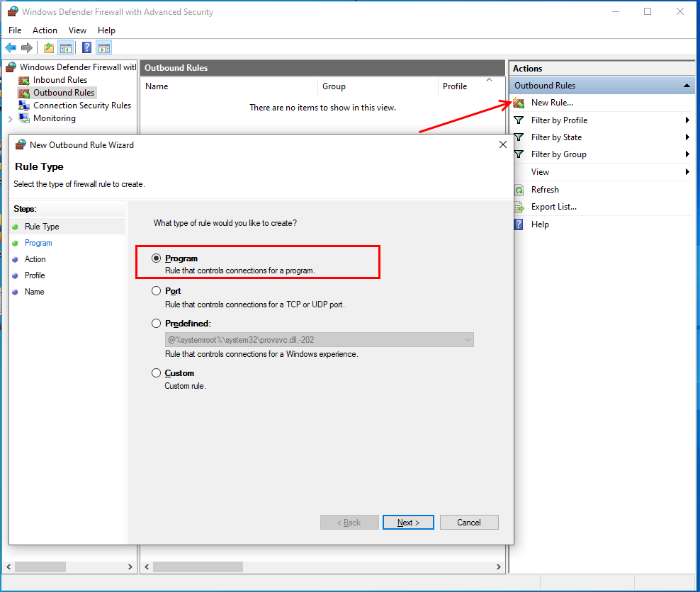700x592 pixels.
Task: Open Filter by State submenu arrow
Action: [x=687, y=137]
